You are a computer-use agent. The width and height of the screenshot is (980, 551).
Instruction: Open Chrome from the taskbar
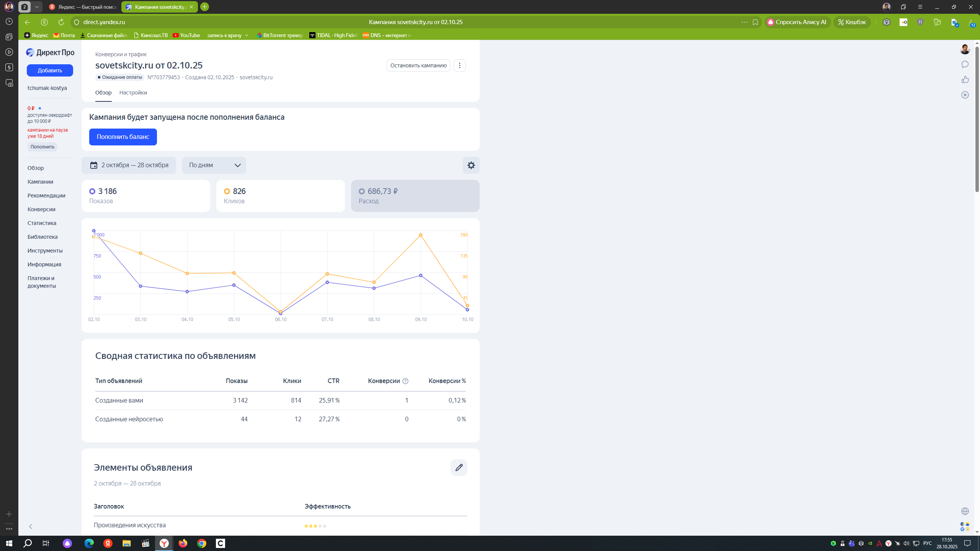pos(202,543)
